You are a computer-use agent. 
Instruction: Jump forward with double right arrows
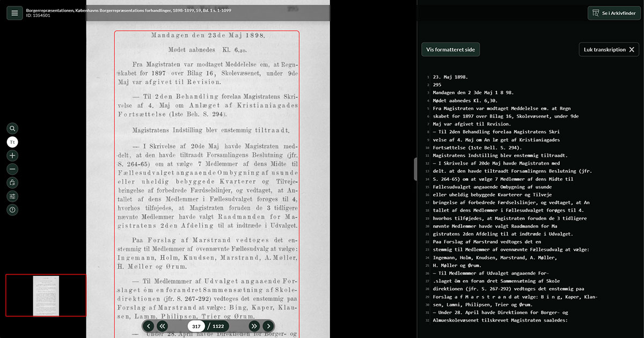click(x=254, y=326)
